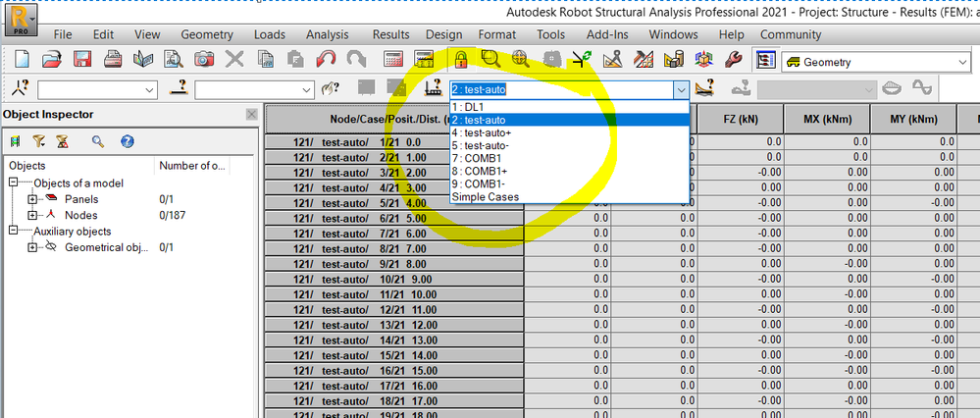Screen dimensions: 980x418
Task: Open Object Inspector help question icon
Action: [128, 141]
